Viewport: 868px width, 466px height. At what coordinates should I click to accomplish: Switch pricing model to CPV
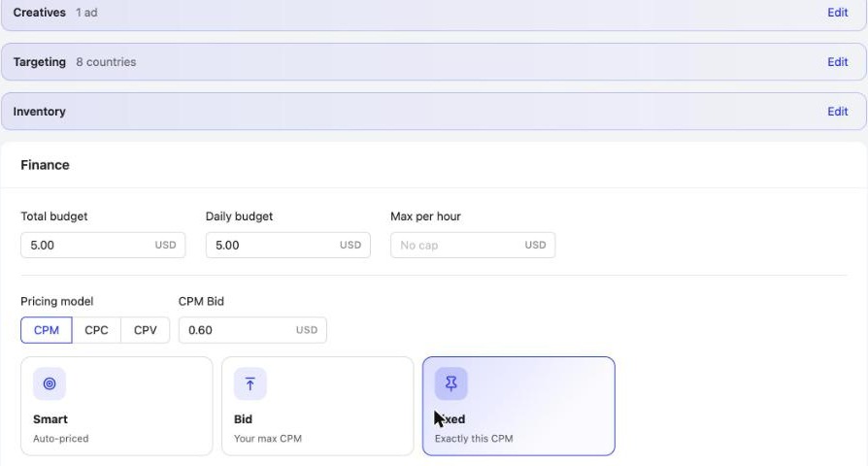click(145, 330)
